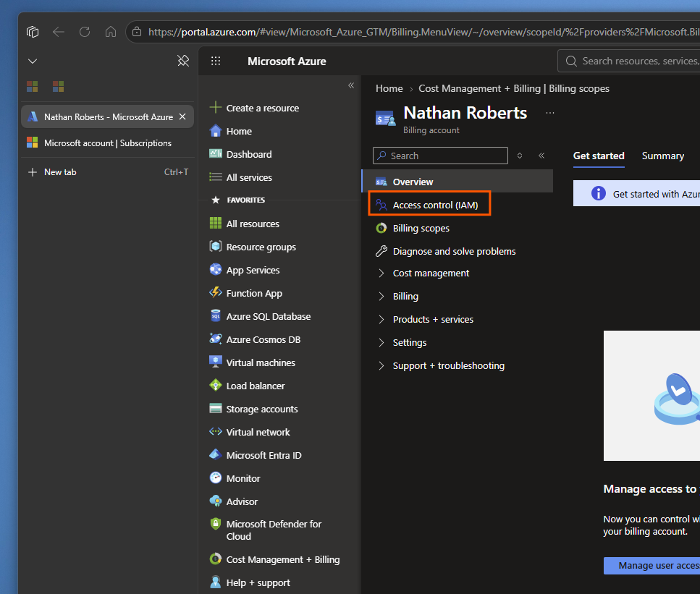Open Function App lightning icon
This screenshot has height=594, width=700.
pyautogui.click(x=216, y=293)
